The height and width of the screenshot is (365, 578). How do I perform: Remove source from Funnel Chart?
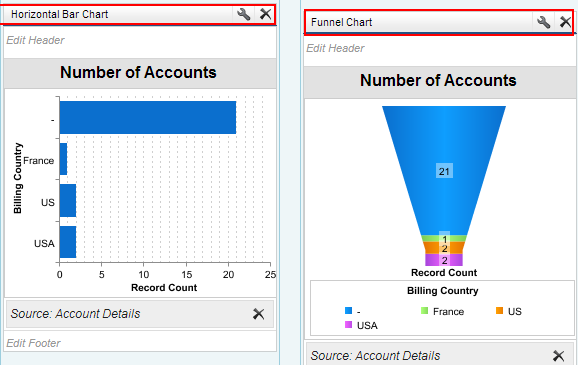[x=558, y=355]
